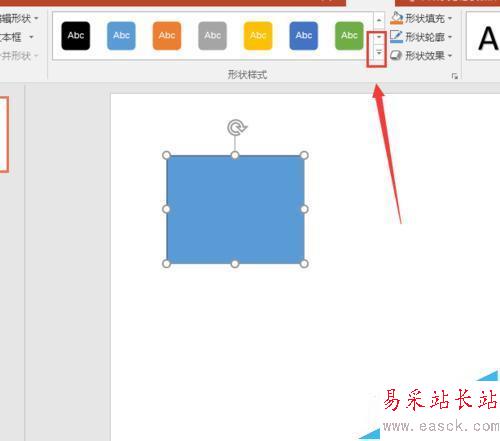500x441 pixels.
Task: Click the bottom-left resize handle of rectangle
Action: point(167,264)
